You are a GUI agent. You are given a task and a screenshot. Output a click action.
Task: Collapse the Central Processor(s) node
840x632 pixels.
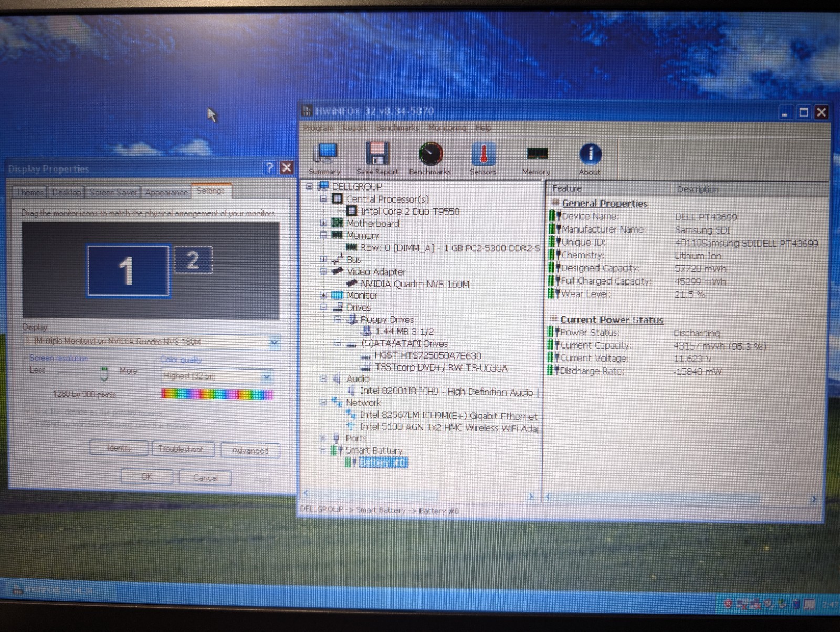323,199
